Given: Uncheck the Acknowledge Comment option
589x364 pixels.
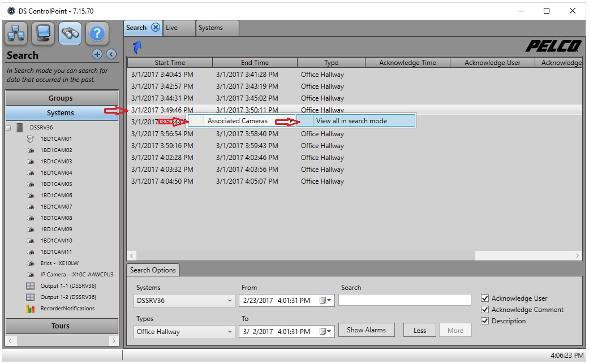Looking at the screenshot, I should pos(485,310).
